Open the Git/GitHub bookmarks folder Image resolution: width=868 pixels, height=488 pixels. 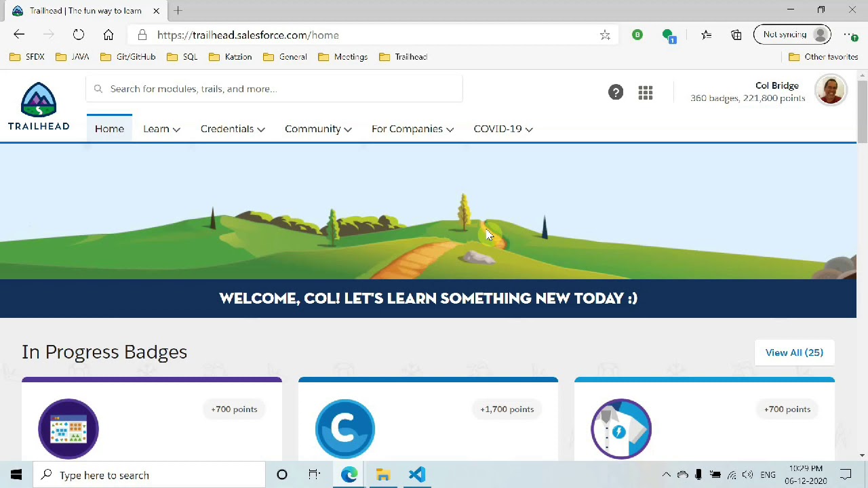[128, 57]
